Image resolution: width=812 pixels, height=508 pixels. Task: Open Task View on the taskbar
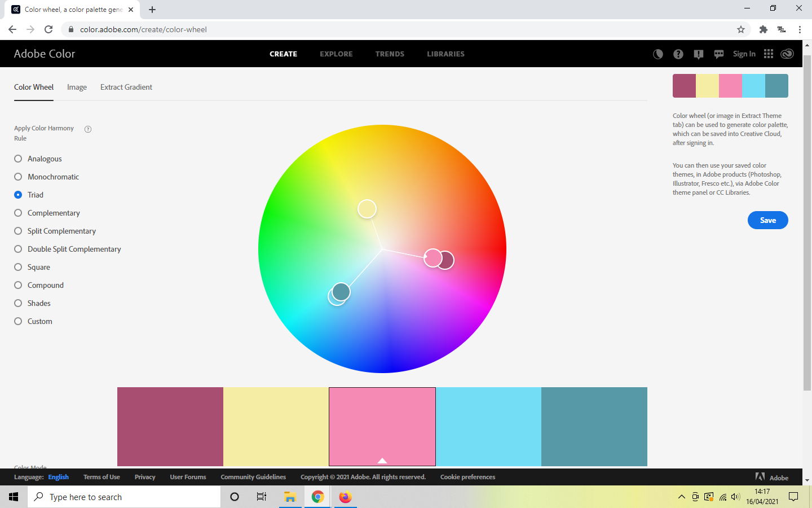pos(262,497)
